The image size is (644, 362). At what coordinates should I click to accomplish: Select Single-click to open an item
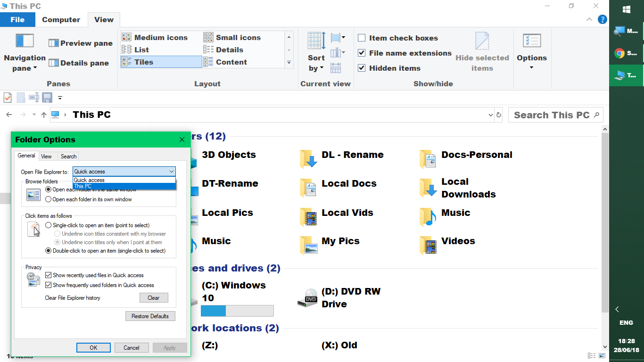(48, 225)
